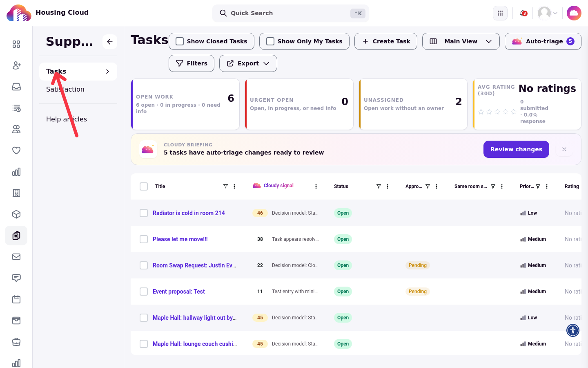Open the Filters button
The image size is (588, 368).
coord(192,63)
